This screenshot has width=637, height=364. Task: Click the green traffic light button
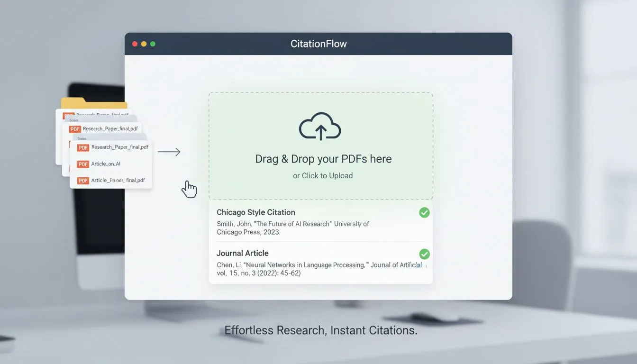[153, 43]
